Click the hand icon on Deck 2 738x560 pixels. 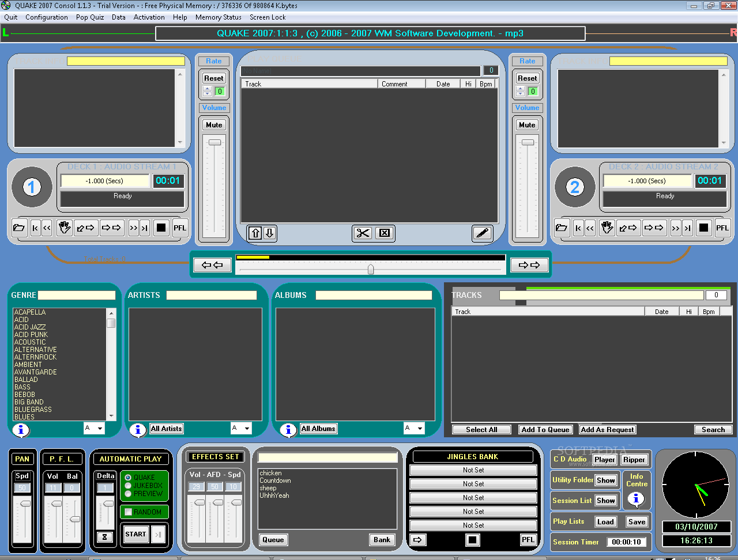click(x=607, y=228)
